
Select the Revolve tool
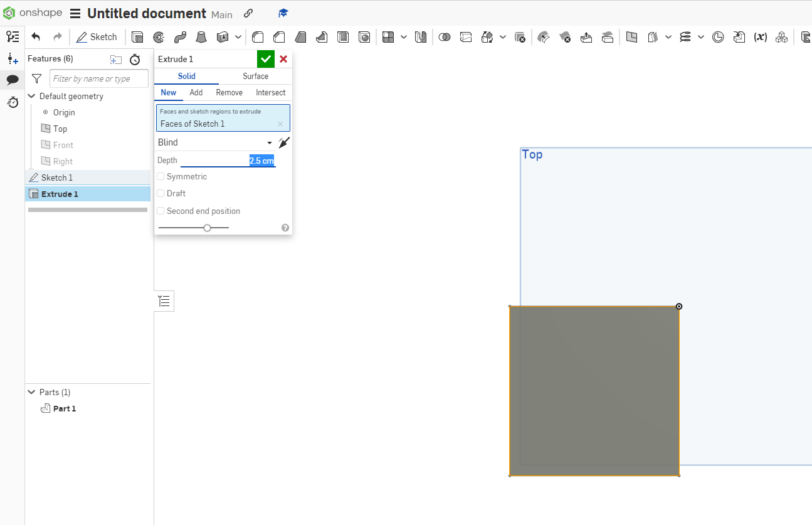159,37
